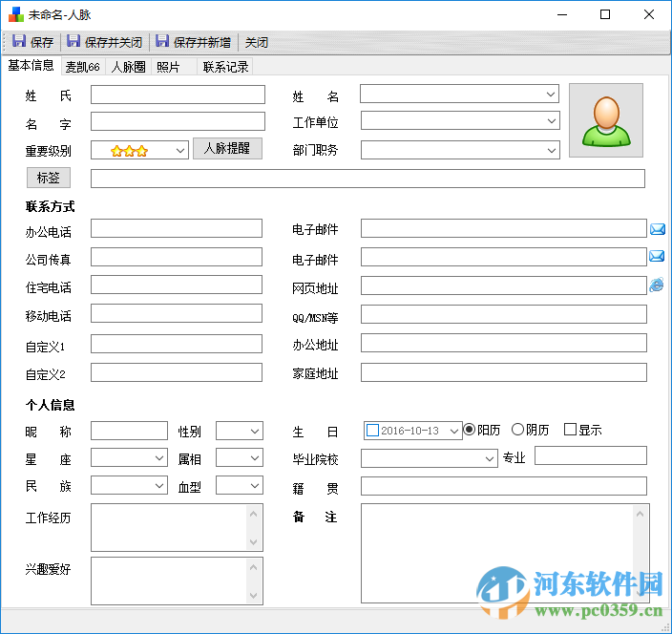Open the 血型 dropdown

(255, 486)
